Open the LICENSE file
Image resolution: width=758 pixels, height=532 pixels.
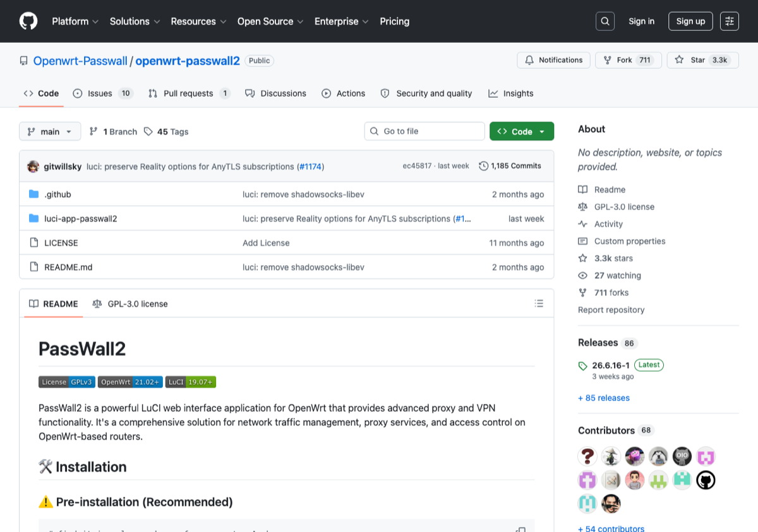point(61,243)
